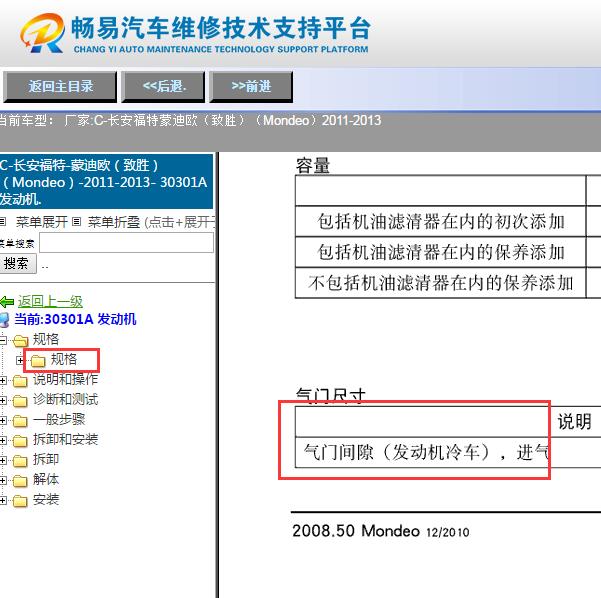
Task: Click cell 不包括机油滤清器在内的保养添加
Action: pyautogui.click(x=441, y=283)
